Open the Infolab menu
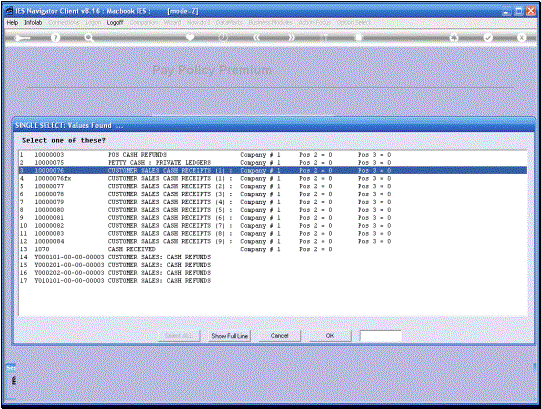This screenshot has height=409, width=541. (x=33, y=22)
